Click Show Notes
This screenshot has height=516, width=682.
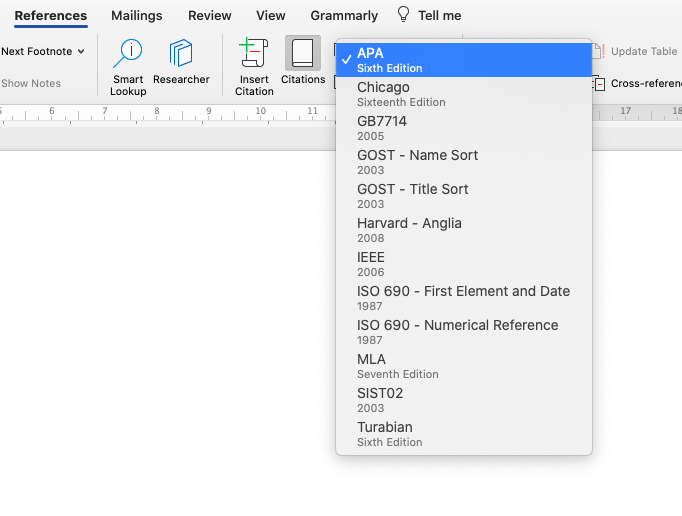[x=31, y=83]
